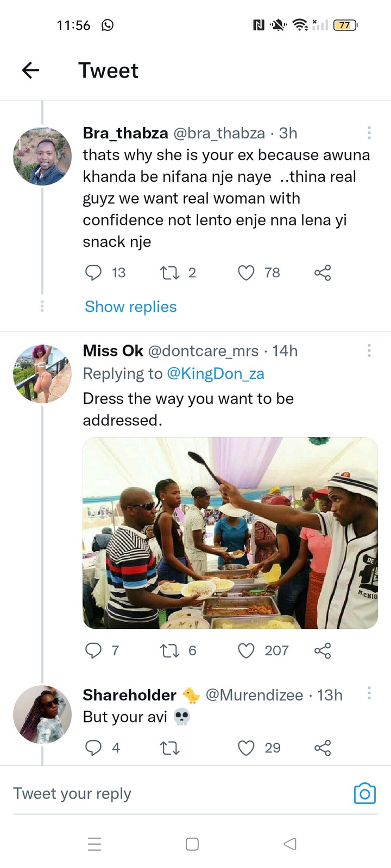Viewport: 391px width, 868px height.
Task: Open more options for Bra_thabza's tweet
Action: (369, 133)
